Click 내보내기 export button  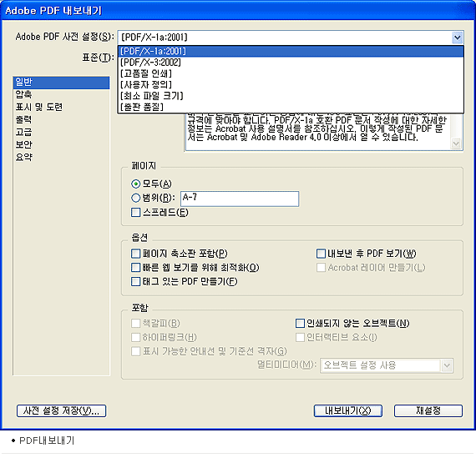pyautogui.click(x=348, y=410)
